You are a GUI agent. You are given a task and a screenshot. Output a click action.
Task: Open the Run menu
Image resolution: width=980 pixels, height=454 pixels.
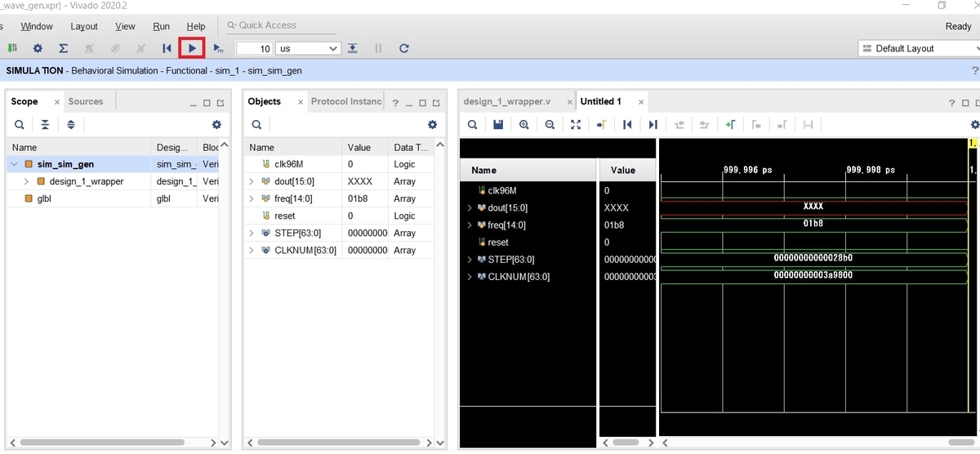[x=162, y=26]
